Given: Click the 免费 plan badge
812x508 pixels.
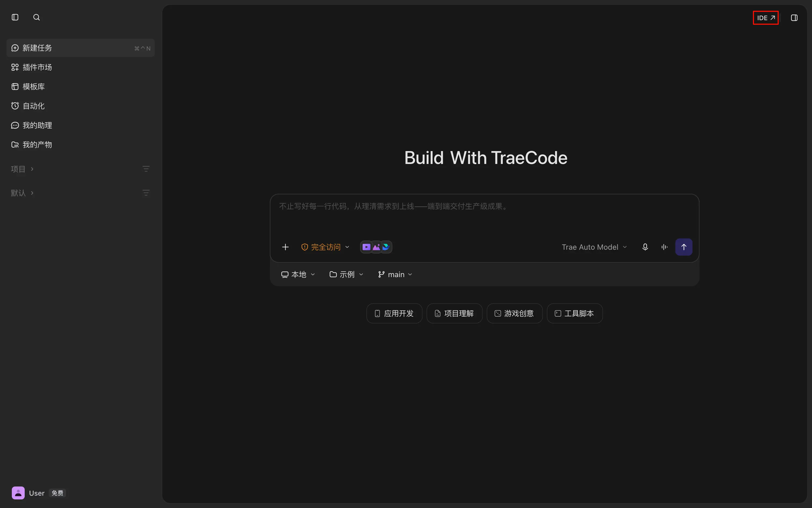Looking at the screenshot, I should pyautogui.click(x=57, y=493).
